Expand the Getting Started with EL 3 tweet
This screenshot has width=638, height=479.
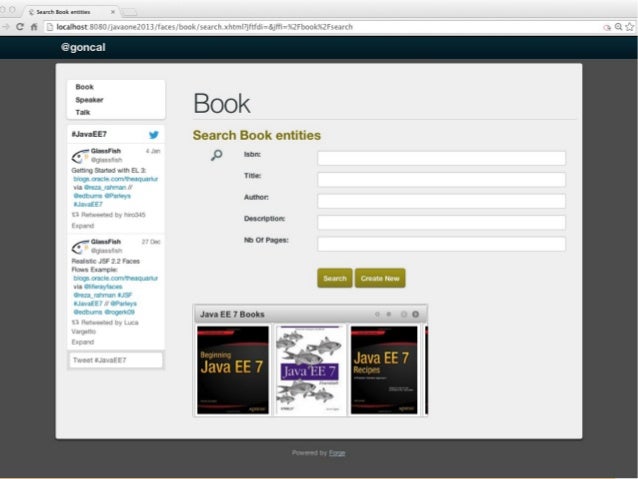pyautogui.click(x=83, y=226)
